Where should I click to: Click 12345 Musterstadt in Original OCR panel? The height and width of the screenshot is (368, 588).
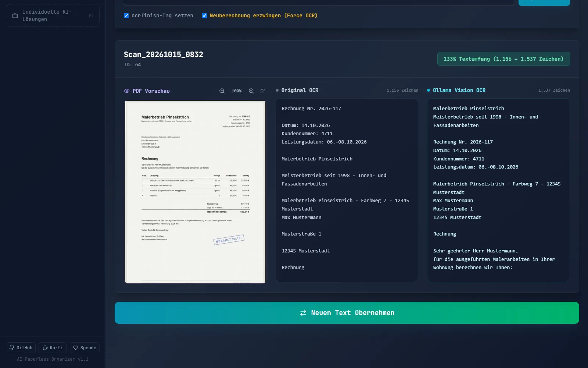click(306, 251)
